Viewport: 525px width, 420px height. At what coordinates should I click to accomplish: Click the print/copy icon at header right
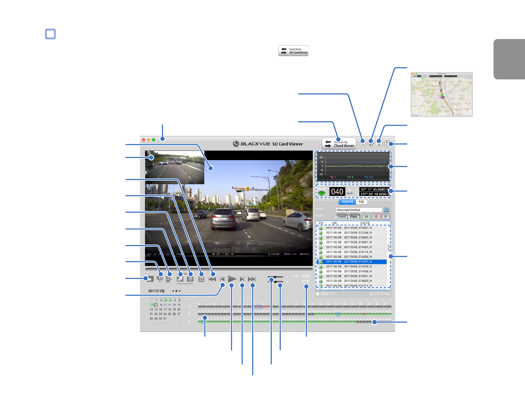pos(387,143)
